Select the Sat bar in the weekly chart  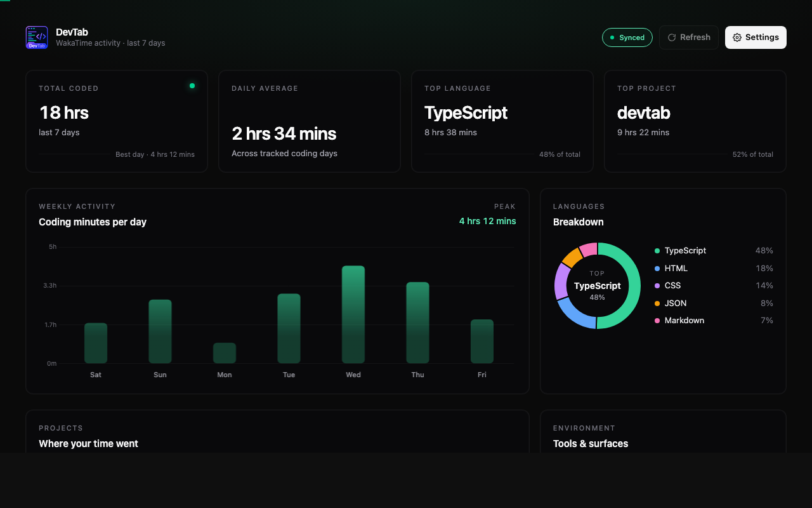[x=96, y=343]
